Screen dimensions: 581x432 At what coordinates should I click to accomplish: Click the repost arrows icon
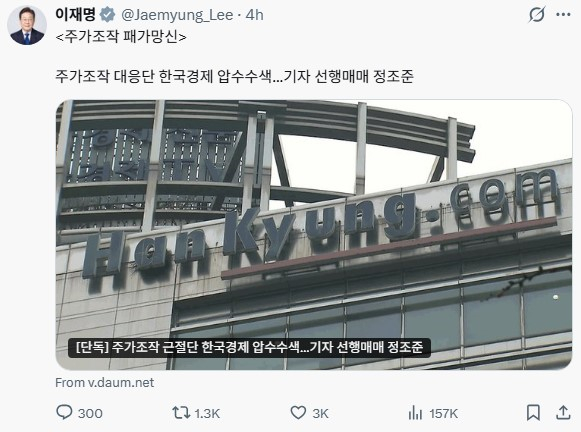coord(181,412)
